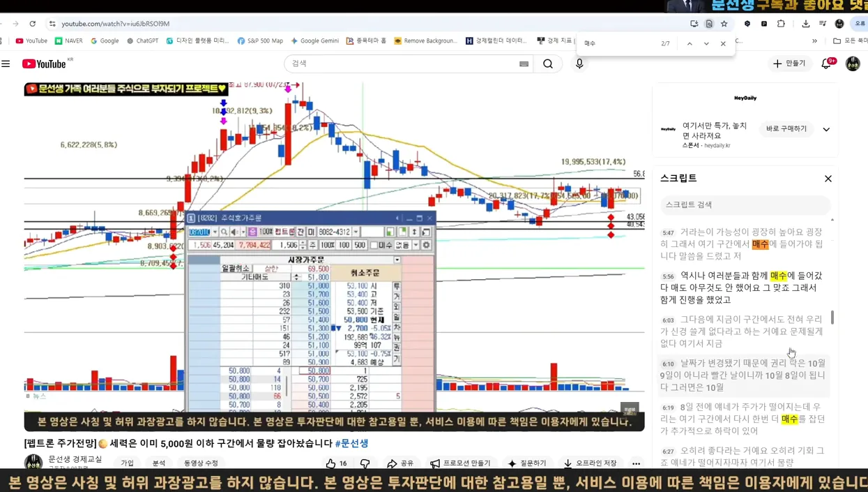Share the video with 공유

[400, 463]
